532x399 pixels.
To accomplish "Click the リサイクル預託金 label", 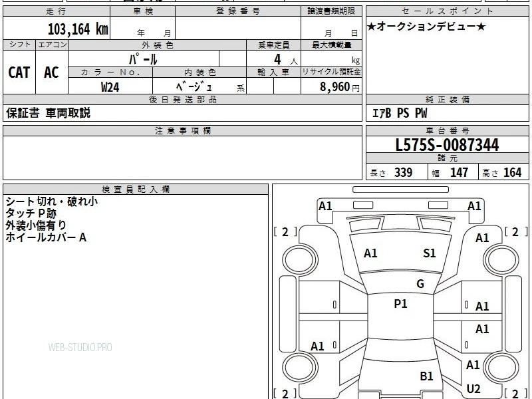I will coord(331,72).
